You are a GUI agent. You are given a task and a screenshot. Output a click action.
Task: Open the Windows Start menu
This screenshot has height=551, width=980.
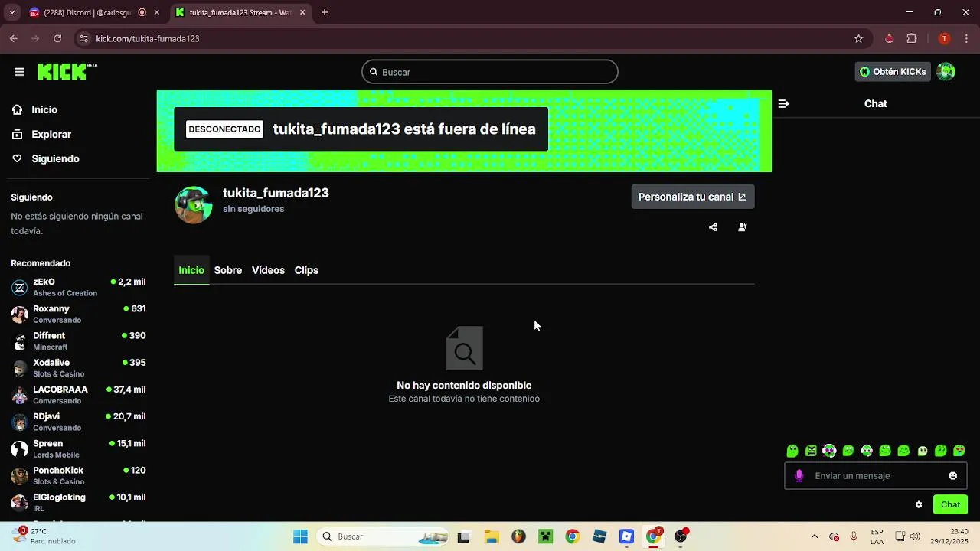(300, 537)
